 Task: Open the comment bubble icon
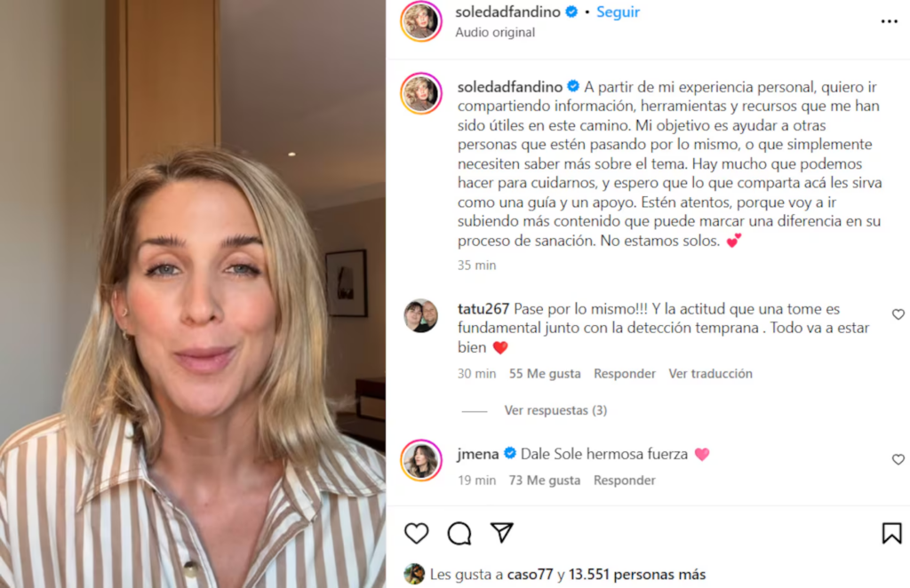click(x=459, y=533)
